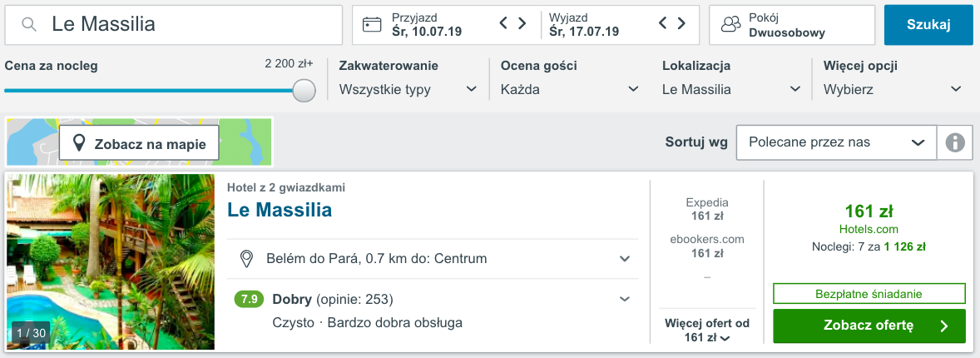Screen dimensions: 980x358
Task: Click the search magnifier icon
Action: coord(29,25)
